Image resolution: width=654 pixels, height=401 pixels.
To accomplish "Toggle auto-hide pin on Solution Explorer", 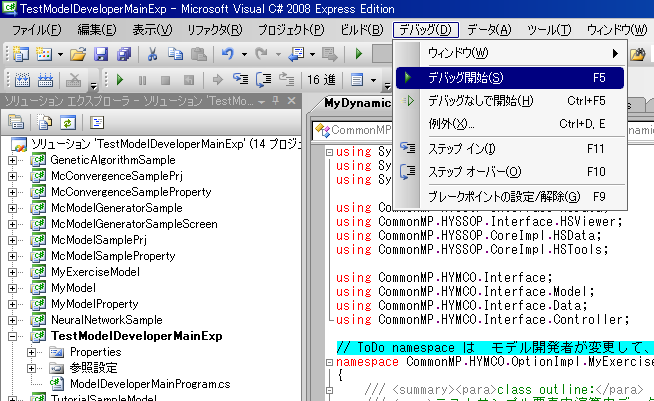I will (276, 101).
